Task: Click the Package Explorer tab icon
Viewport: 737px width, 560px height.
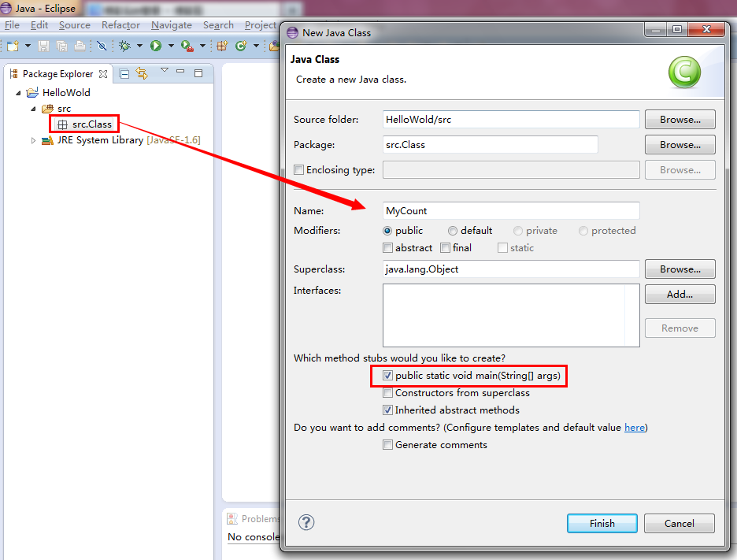Action: (x=13, y=74)
